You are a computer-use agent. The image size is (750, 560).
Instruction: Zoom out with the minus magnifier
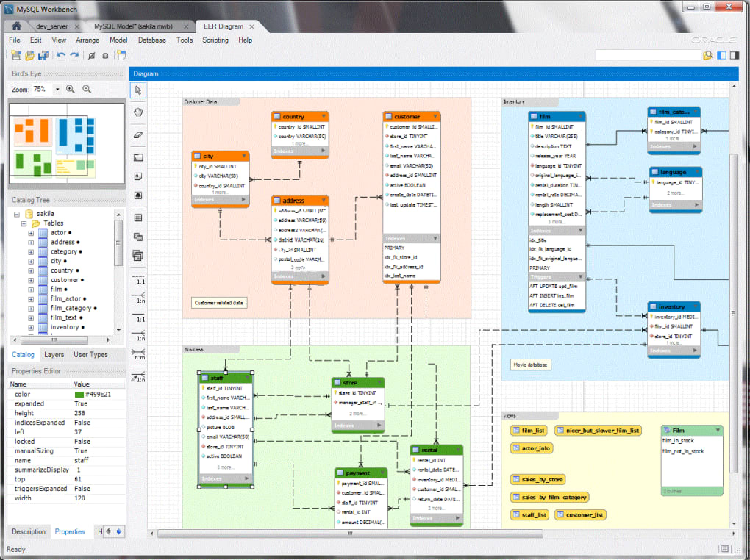click(x=87, y=89)
